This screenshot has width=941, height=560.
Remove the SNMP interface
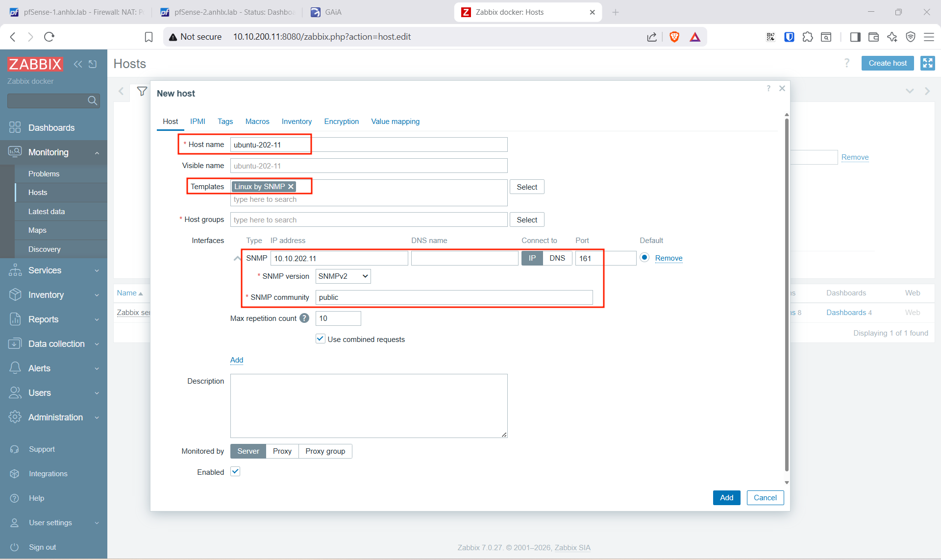[669, 258]
